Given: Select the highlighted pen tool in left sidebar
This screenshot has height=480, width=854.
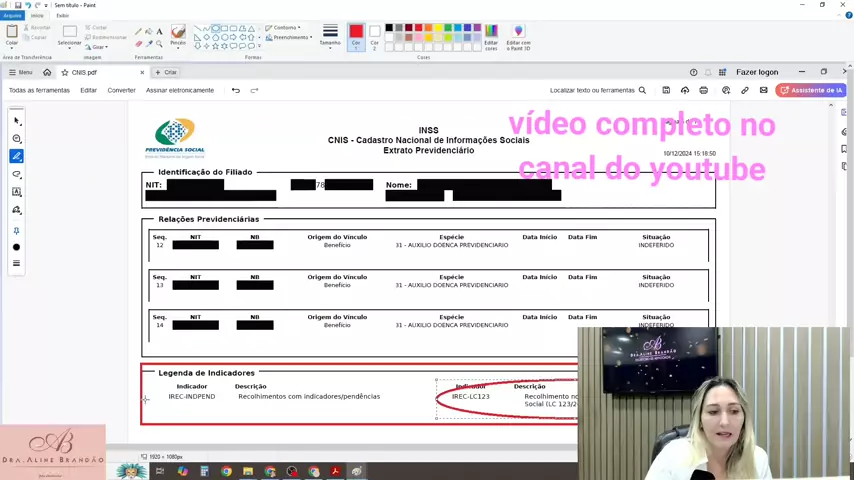Looking at the screenshot, I should (x=17, y=157).
